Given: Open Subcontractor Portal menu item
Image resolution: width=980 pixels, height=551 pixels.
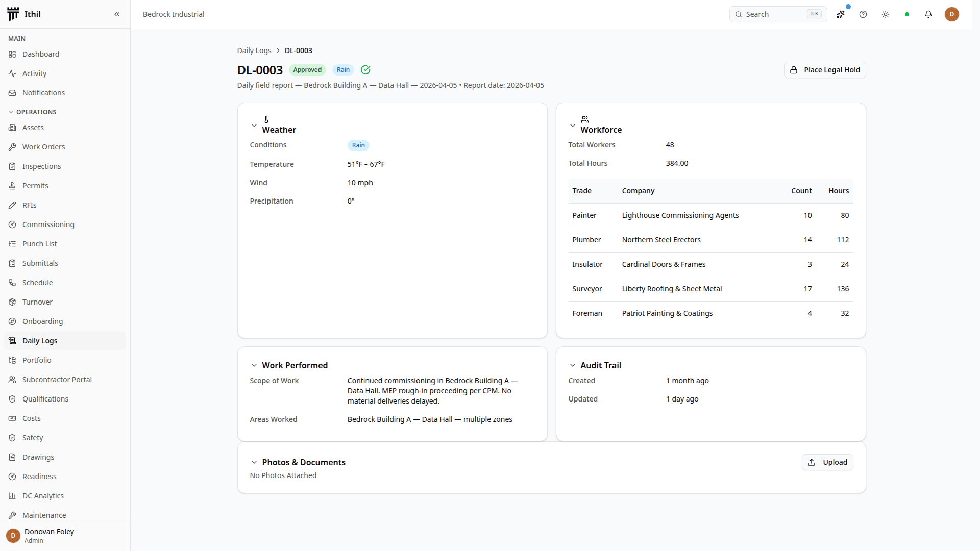Looking at the screenshot, I should click(65, 380).
